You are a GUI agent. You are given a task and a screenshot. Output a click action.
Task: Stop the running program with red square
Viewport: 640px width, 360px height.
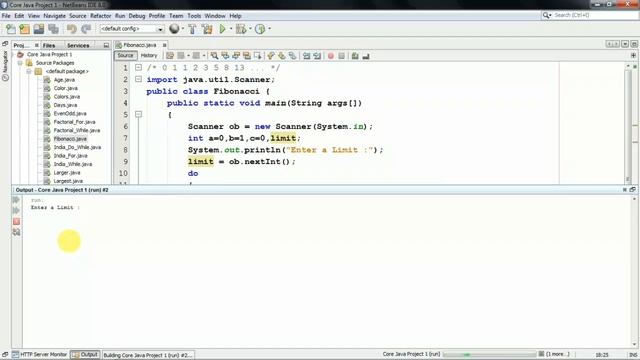tap(16, 221)
